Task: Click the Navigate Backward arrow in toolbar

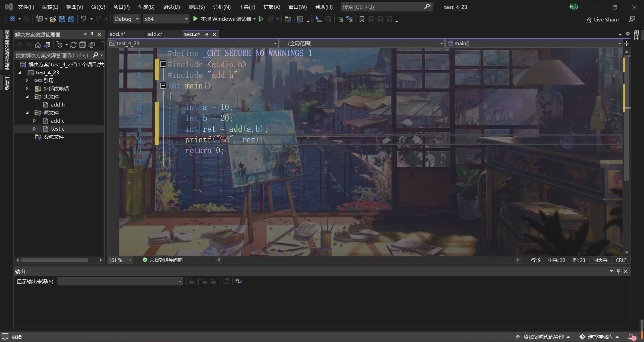Action: coord(12,19)
